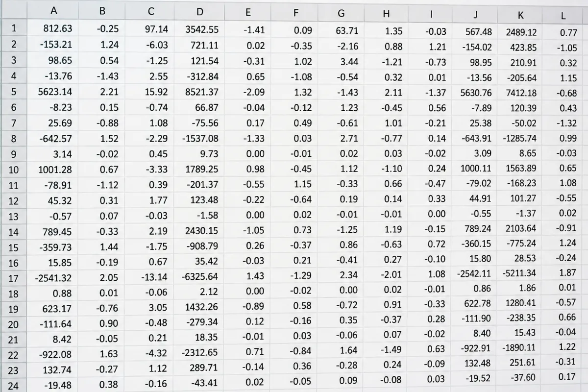Screen dimensions: 588x392
Task: Click cell containing 5623.14
Action: pos(53,92)
